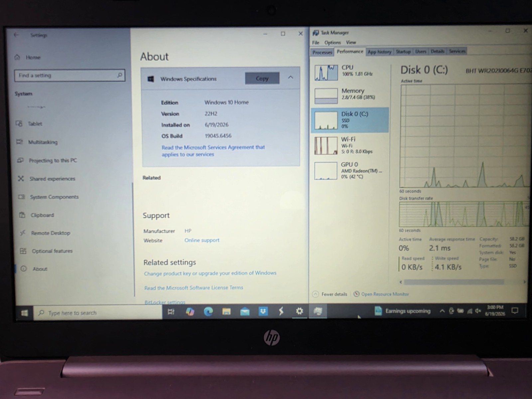The height and width of the screenshot is (399, 532).
Task: Open the Options menu in Task Manager
Action: coord(332,43)
